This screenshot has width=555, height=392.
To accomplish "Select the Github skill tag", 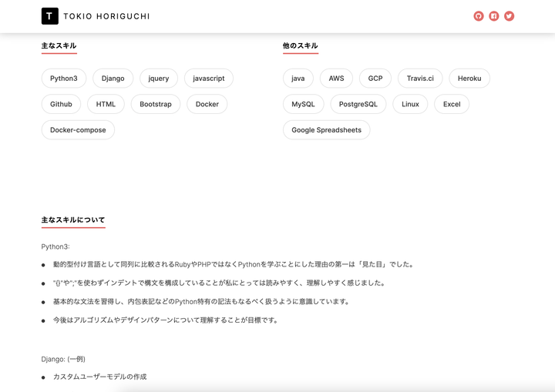I will click(x=61, y=104).
